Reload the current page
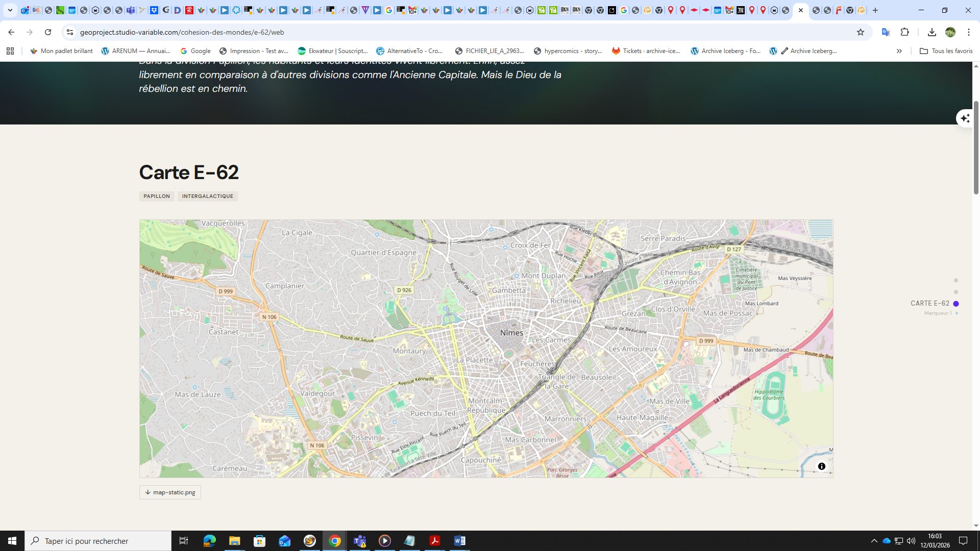Viewport: 980px width, 551px height. point(48,32)
